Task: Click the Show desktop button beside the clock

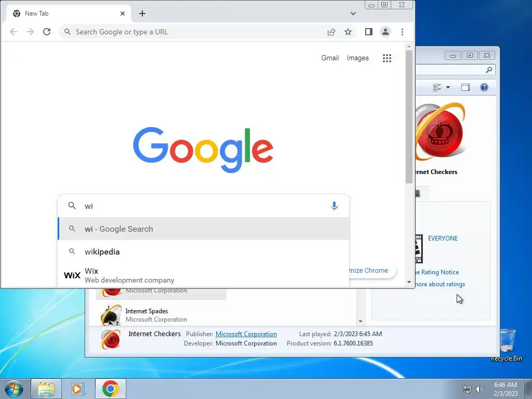Action: point(528,389)
